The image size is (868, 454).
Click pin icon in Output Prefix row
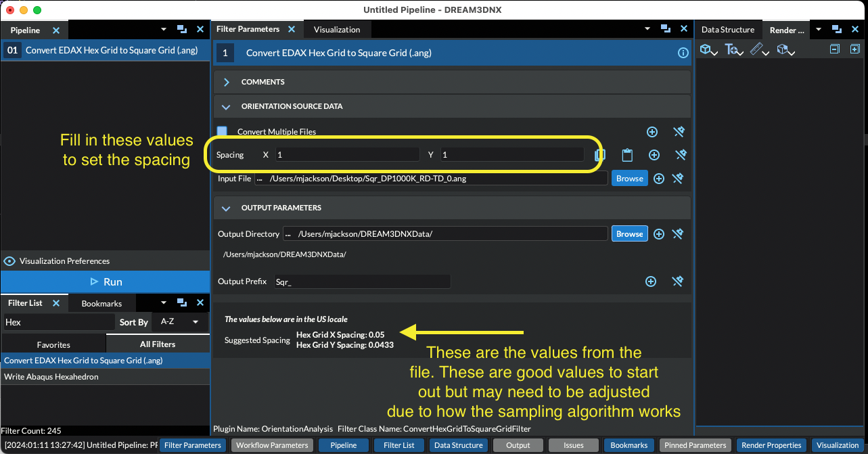(x=678, y=281)
